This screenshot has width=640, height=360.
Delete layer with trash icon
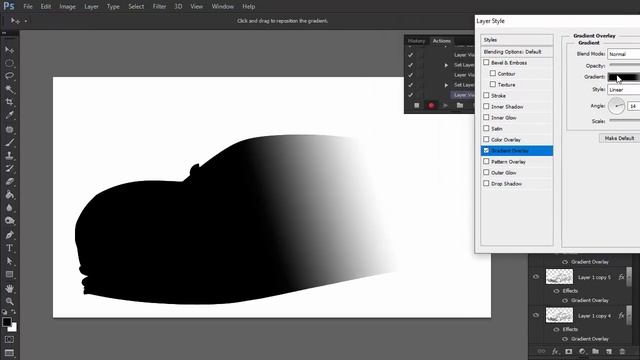pos(622,351)
